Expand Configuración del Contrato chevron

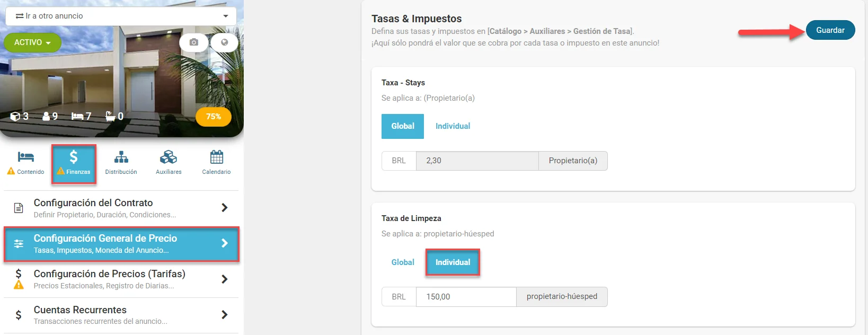coord(224,208)
